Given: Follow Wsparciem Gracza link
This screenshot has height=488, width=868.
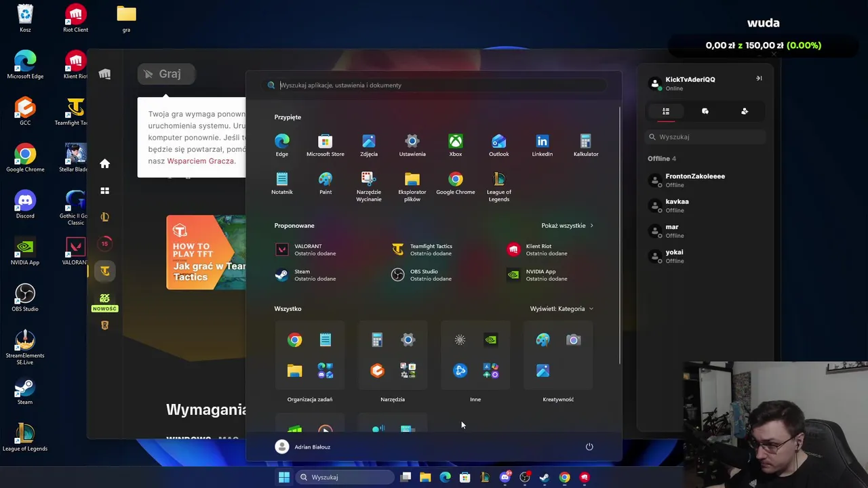Looking at the screenshot, I should (200, 161).
